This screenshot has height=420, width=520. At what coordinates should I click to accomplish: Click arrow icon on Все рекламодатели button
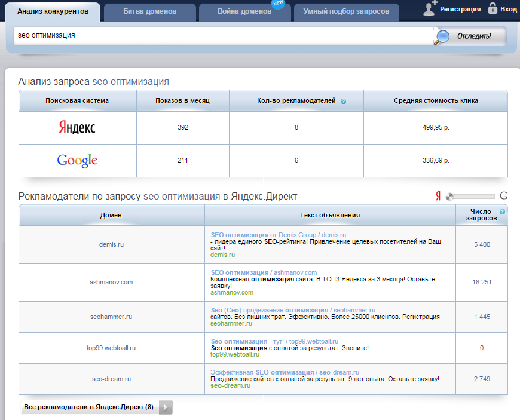(166, 407)
